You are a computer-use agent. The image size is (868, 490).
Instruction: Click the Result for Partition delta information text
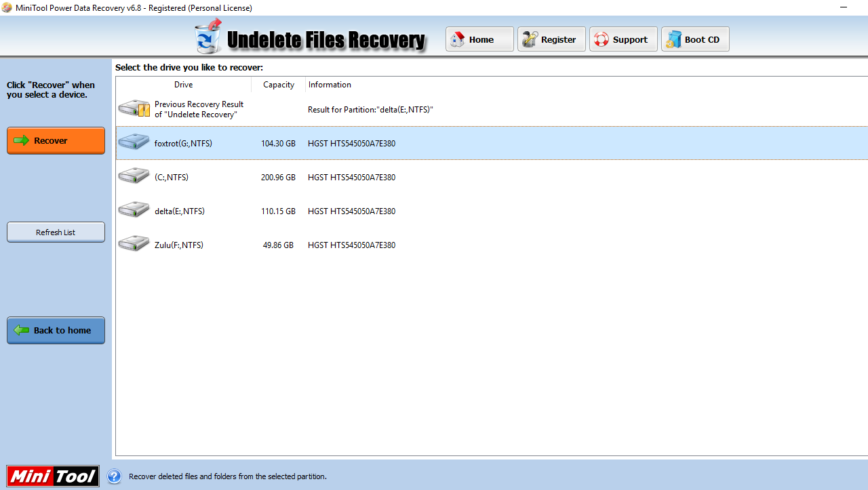pyautogui.click(x=370, y=110)
